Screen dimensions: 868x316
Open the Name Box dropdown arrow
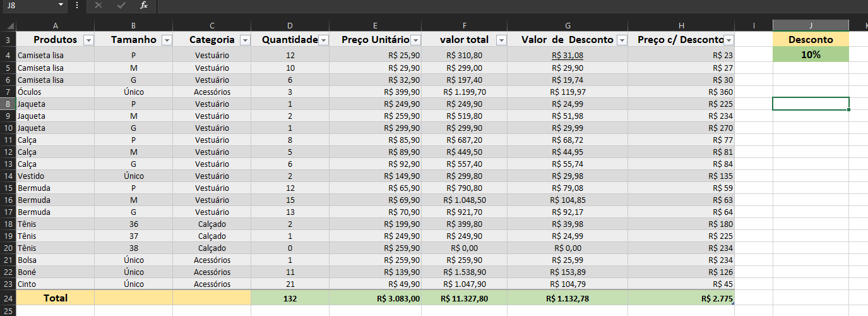click(61, 5)
